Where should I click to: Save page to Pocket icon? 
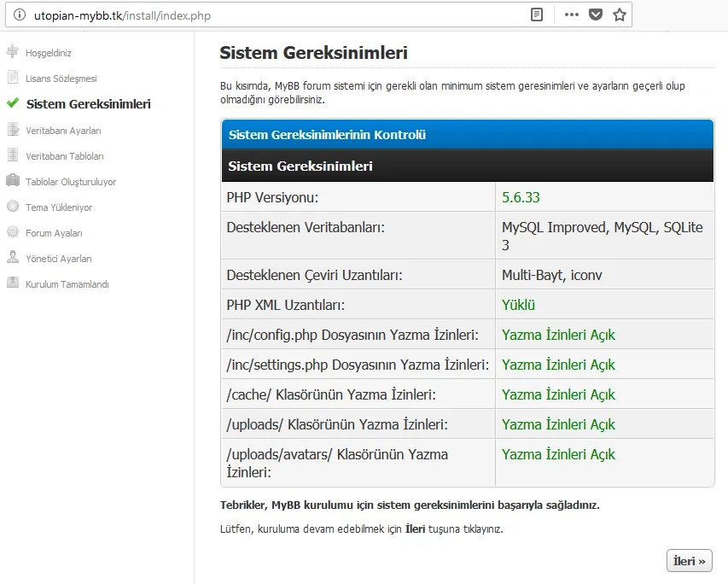coord(596,15)
